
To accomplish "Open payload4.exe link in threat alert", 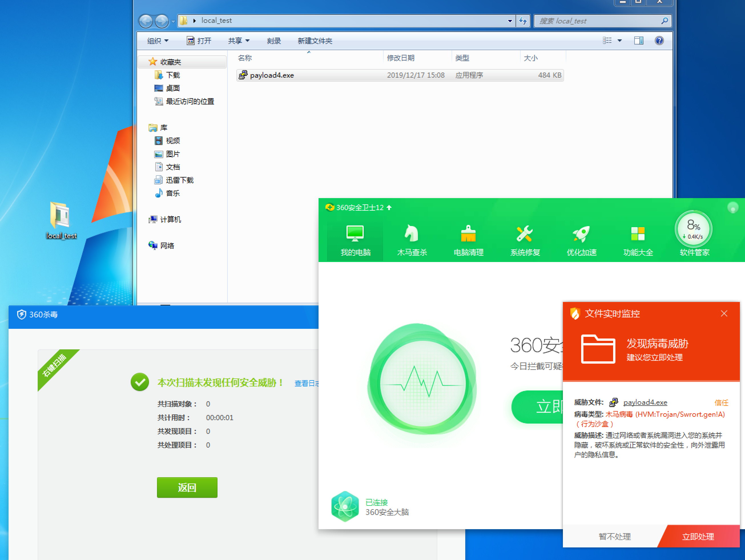I will [x=645, y=402].
